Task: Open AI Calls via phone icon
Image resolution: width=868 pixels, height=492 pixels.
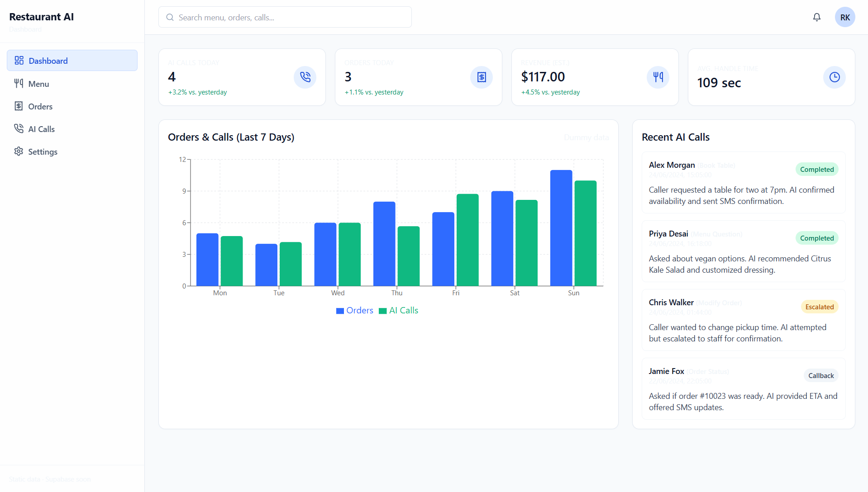Action: tap(19, 128)
